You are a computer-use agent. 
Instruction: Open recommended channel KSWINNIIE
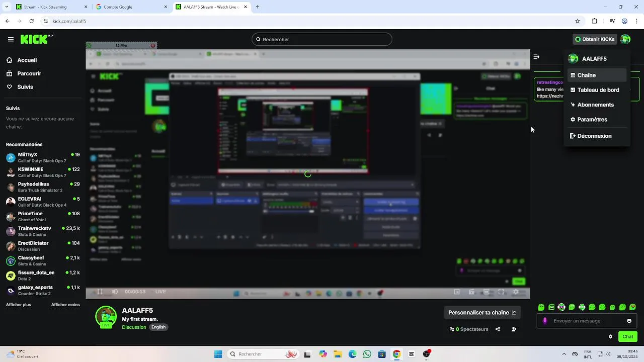point(43,172)
